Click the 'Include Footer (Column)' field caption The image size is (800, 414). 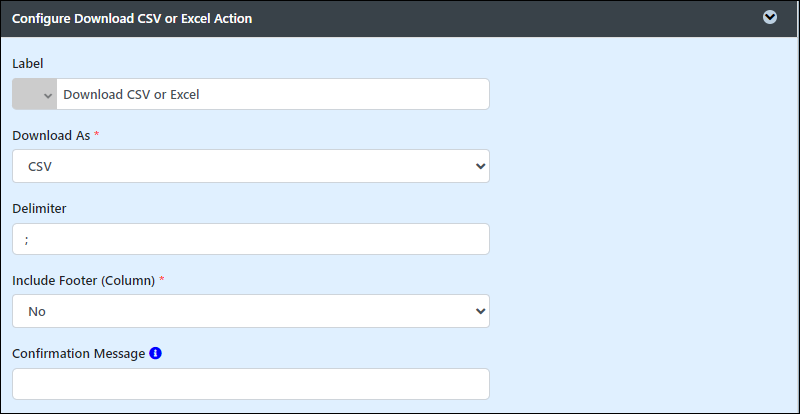tap(84, 281)
